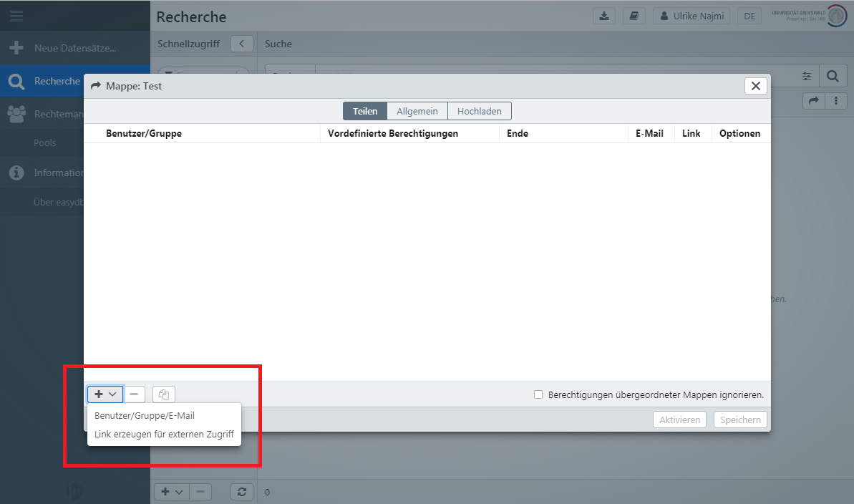Click the Speichern button
854x504 pixels.
pyautogui.click(x=740, y=420)
